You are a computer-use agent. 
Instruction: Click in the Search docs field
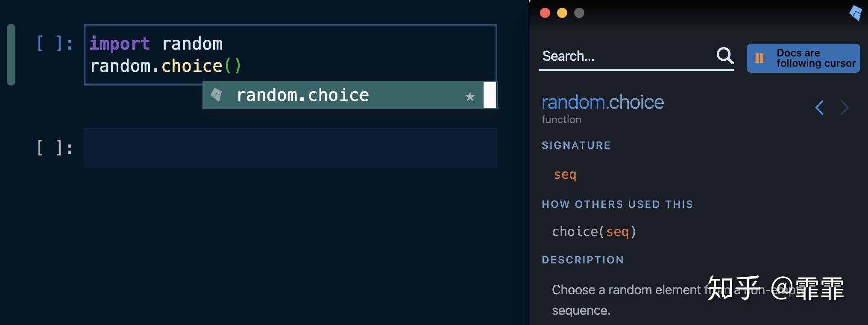point(624,56)
